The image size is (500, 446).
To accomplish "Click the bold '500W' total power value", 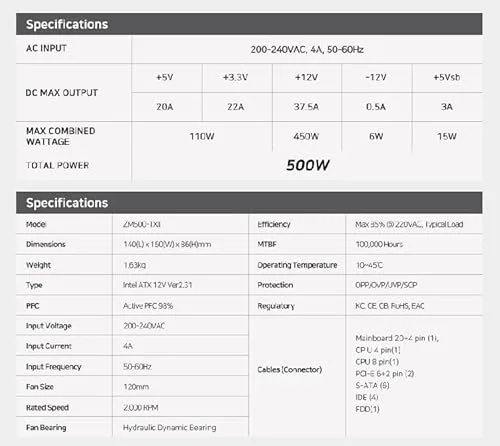I will point(308,165).
